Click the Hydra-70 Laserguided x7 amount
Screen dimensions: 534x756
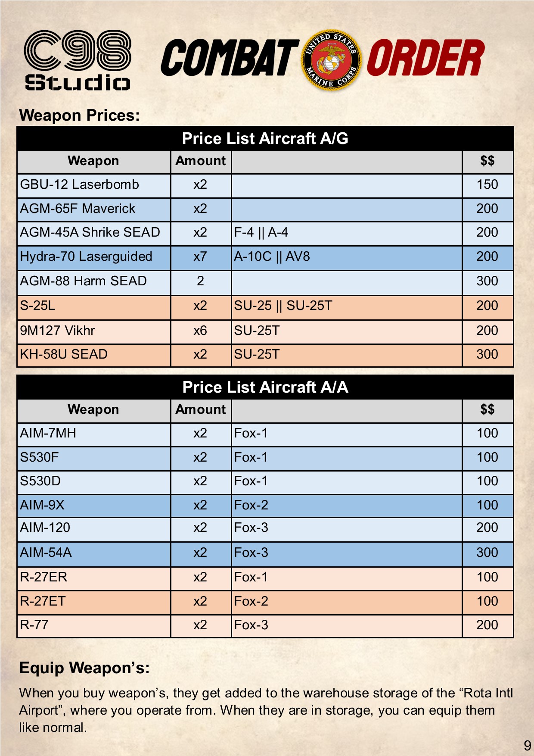pos(200,257)
